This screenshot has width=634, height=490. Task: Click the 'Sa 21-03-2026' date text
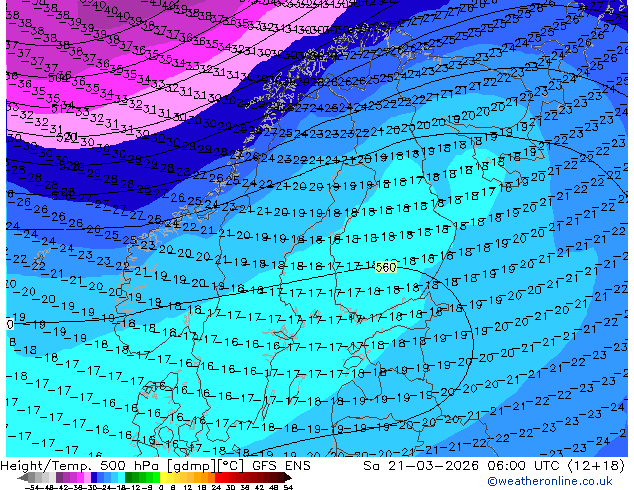(422, 466)
